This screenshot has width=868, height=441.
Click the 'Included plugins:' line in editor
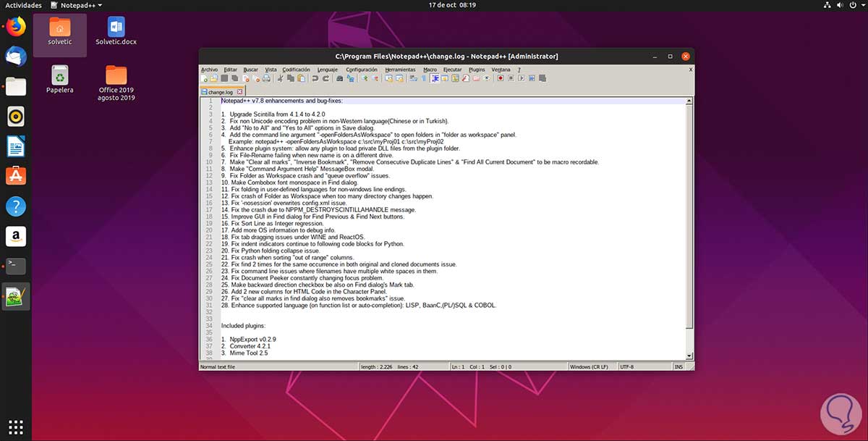point(244,326)
